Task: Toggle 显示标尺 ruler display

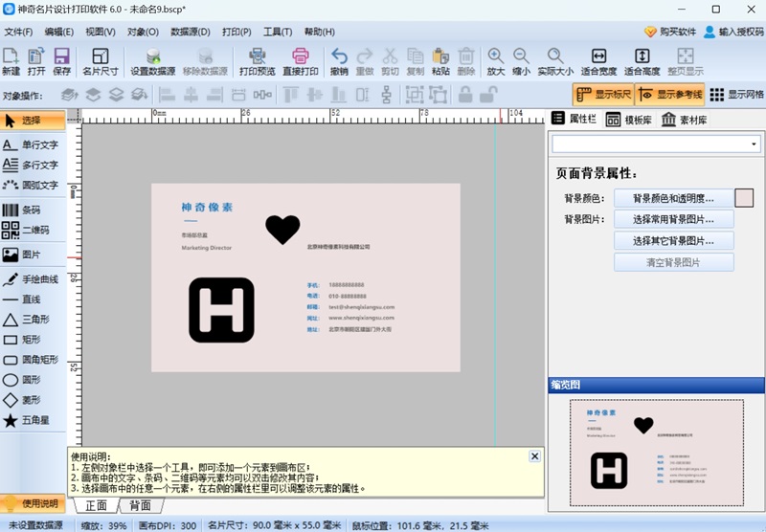Action: (600, 95)
